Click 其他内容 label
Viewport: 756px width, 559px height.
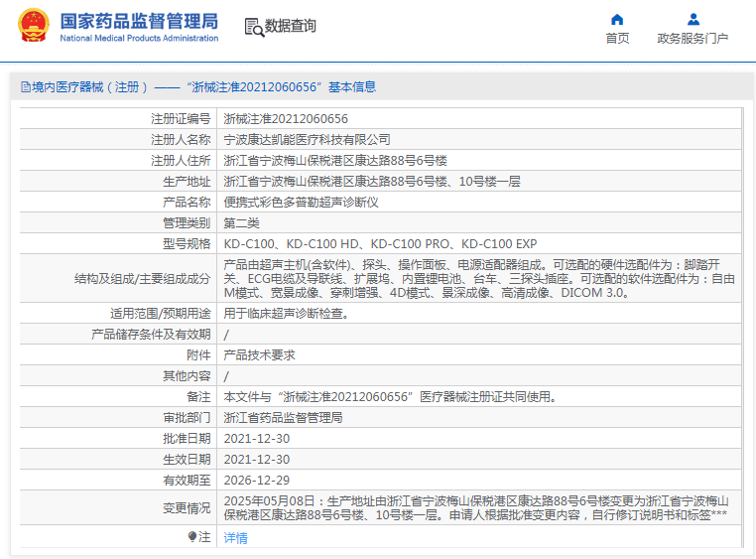(187, 376)
